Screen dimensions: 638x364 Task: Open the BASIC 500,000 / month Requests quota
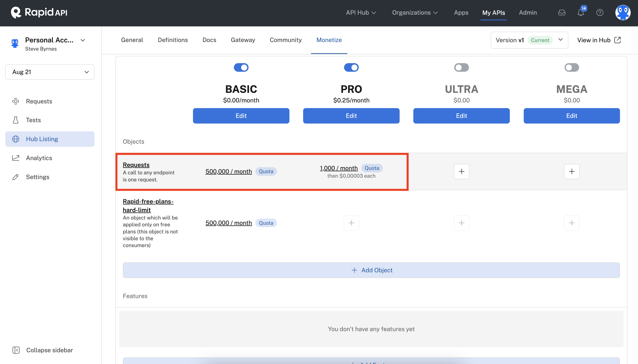[x=228, y=171]
